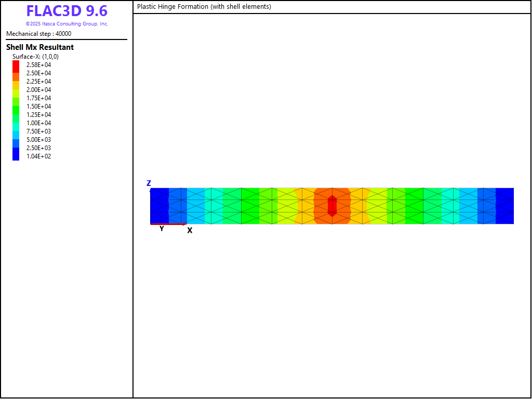Click the Shell Mx Resultant legend heading
This screenshot has width=532, height=399.
tap(40, 47)
